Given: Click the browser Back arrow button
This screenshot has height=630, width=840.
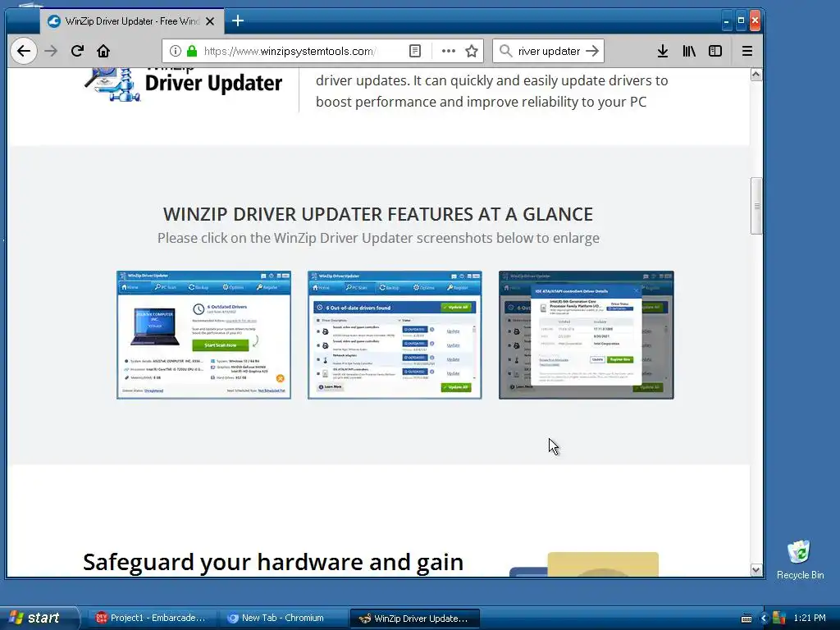Looking at the screenshot, I should 24,51.
